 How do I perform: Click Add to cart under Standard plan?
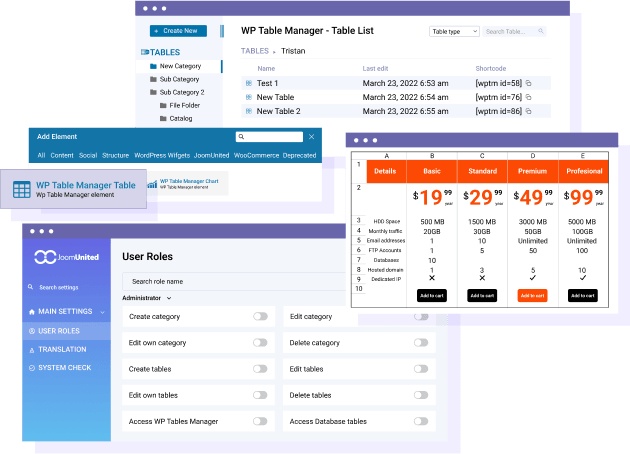coord(482,296)
